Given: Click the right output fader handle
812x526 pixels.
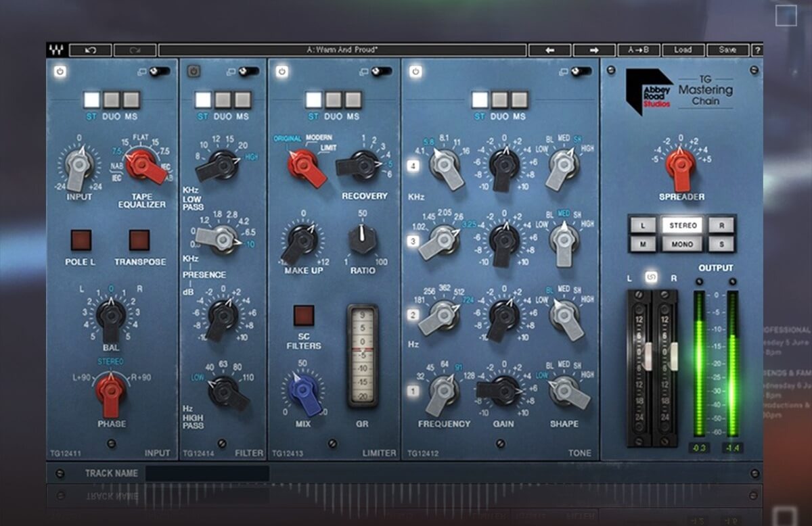Looking at the screenshot, I should click(673, 356).
